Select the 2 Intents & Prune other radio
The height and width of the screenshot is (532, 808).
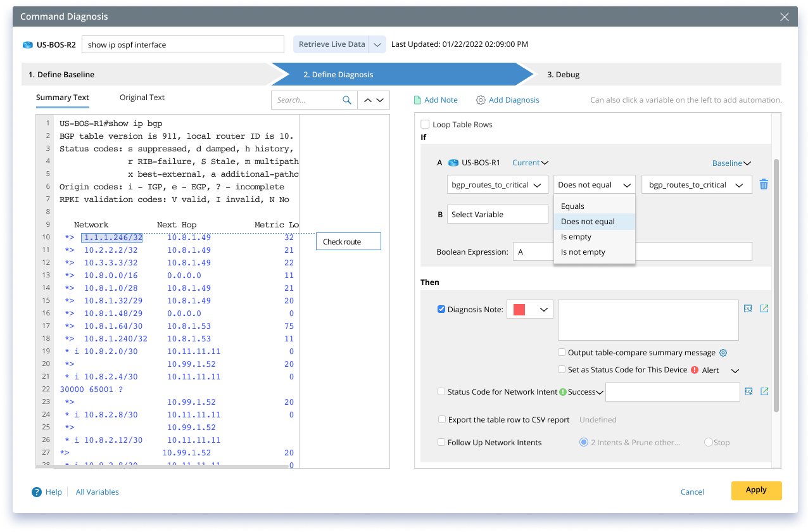click(x=584, y=442)
